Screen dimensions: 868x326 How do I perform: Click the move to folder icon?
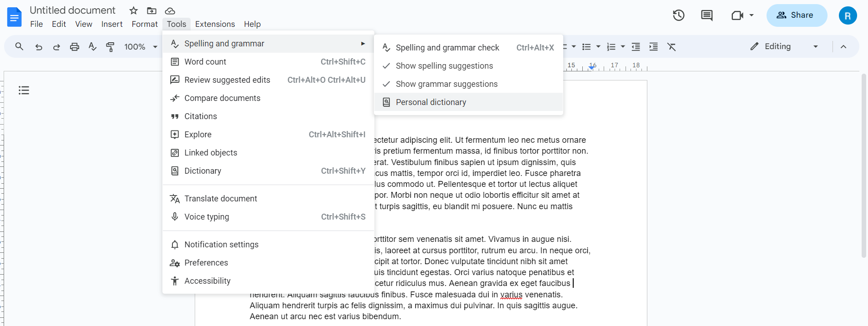(x=151, y=10)
